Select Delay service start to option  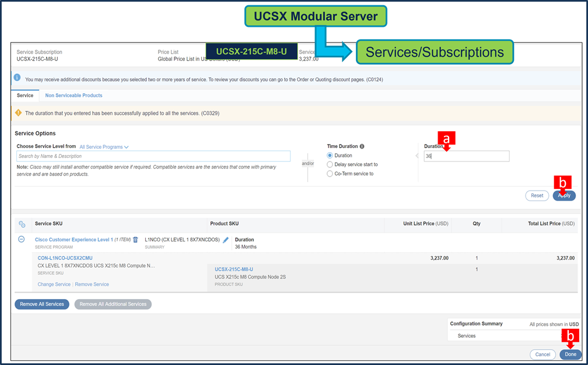click(330, 164)
